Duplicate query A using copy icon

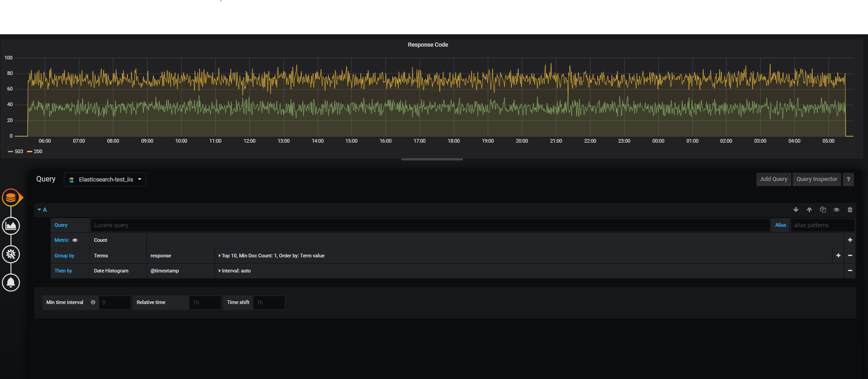coord(823,210)
